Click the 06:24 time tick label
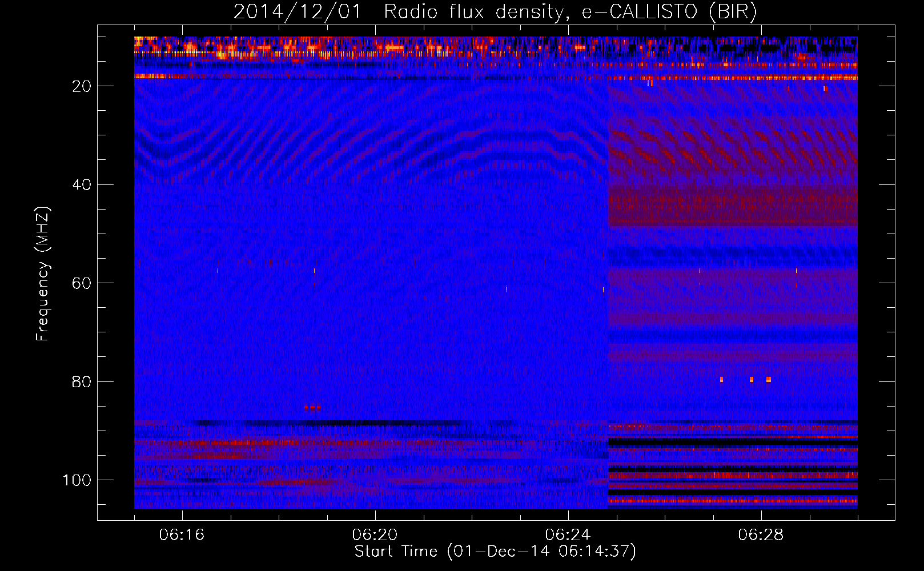This screenshot has height=571, width=924. click(x=568, y=535)
